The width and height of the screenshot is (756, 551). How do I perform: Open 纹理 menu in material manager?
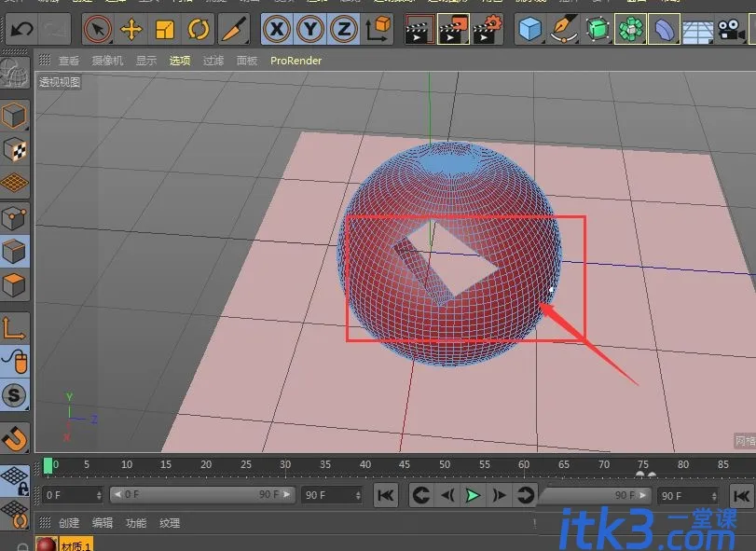point(170,523)
